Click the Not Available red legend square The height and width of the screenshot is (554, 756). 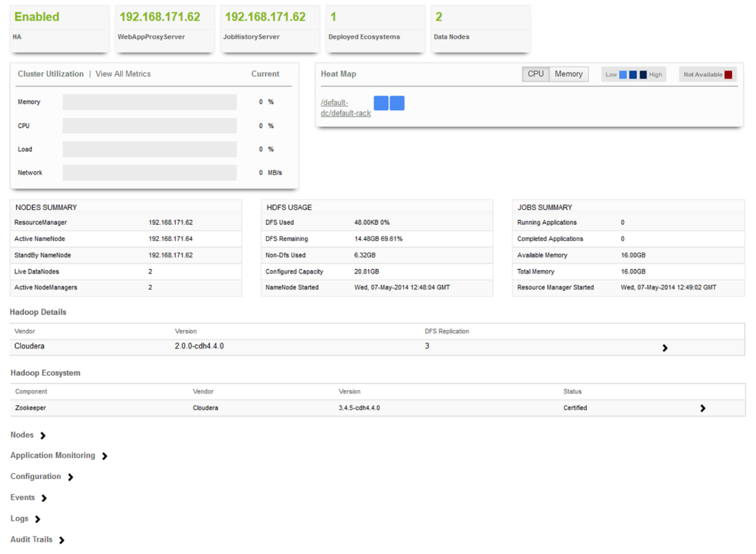pyautogui.click(x=728, y=75)
